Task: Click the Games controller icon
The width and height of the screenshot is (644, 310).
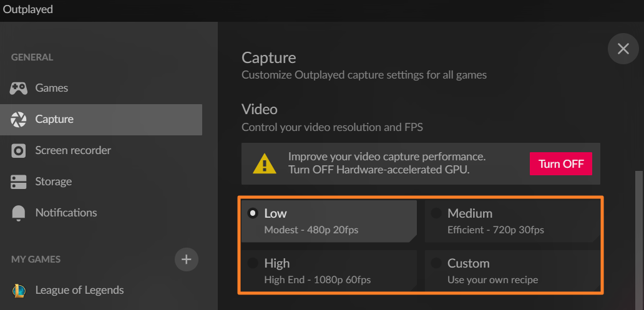Action: click(x=19, y=88)
